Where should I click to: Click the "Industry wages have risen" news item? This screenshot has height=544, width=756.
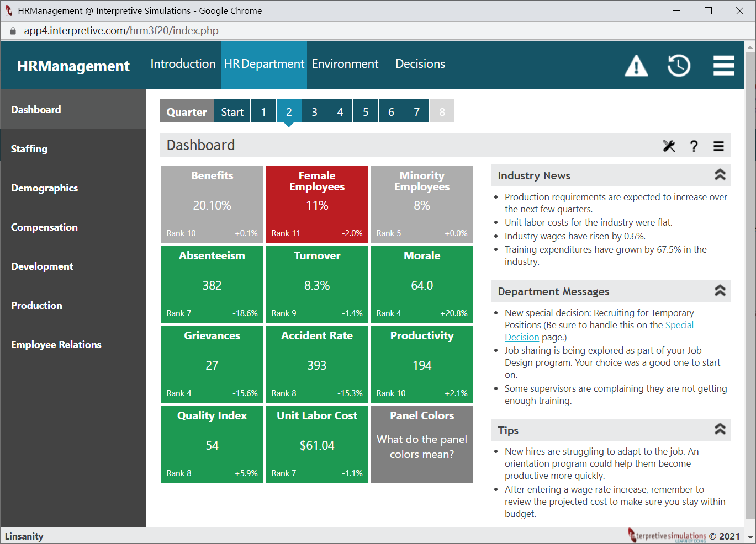(x=575, y=236)
